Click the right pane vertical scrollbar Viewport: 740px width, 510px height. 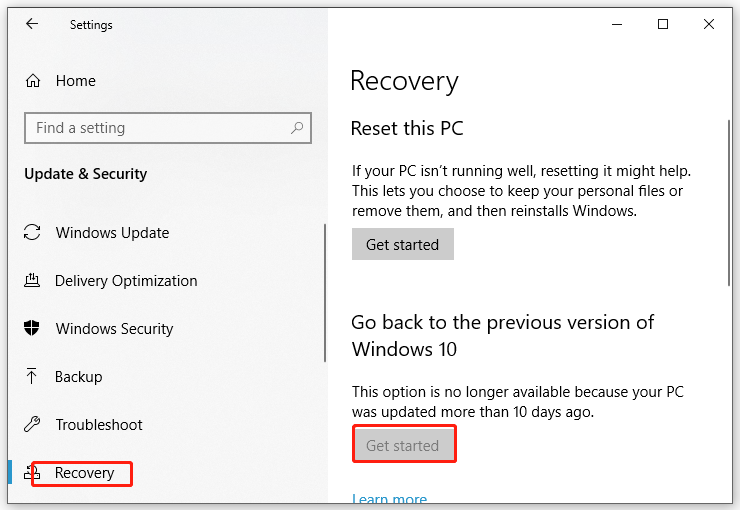729,203
